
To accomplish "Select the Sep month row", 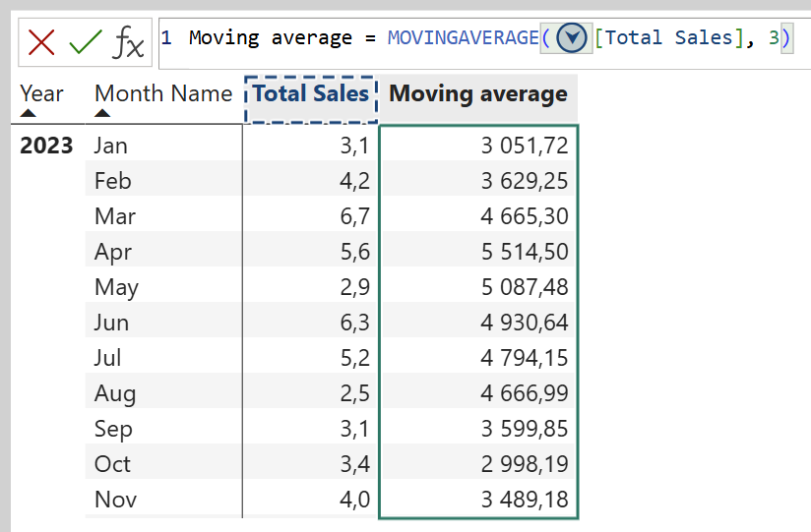I will (x=113, y=430).
